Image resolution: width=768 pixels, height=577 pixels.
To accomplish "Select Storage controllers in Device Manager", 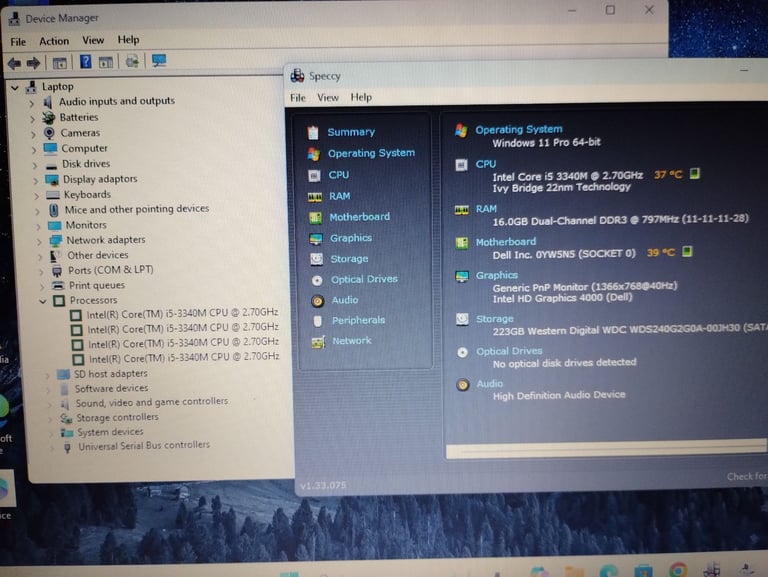I will pos(118,417).
